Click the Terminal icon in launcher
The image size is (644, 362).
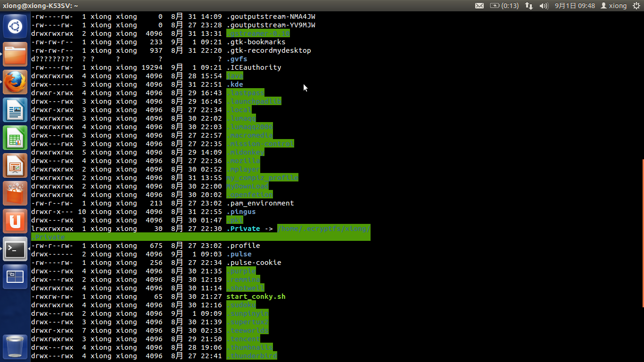(x=15, y=249)
